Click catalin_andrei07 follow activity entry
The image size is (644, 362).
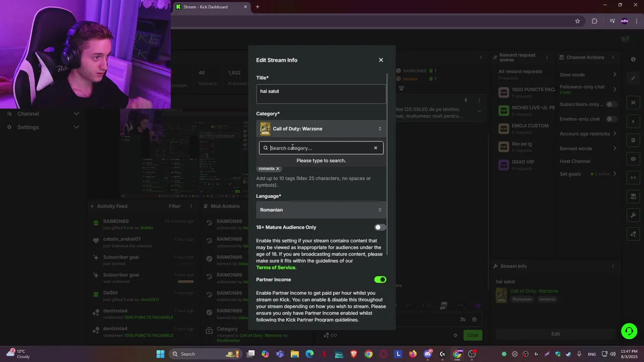click(143, 242)
